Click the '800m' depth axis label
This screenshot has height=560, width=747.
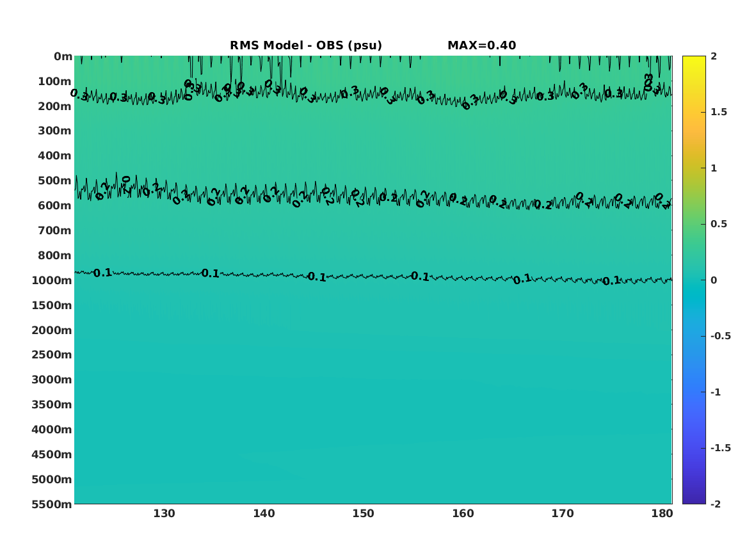(x=55, y=256)
